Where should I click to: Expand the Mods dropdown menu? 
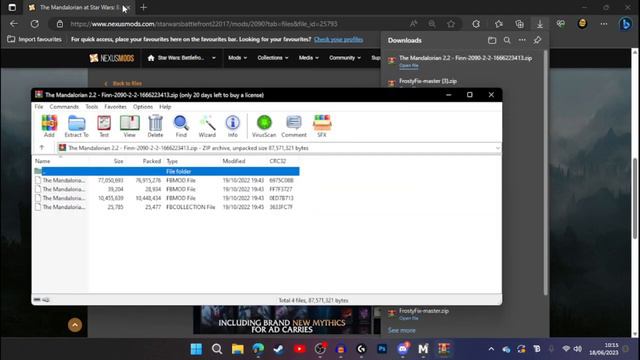(238, 58)
